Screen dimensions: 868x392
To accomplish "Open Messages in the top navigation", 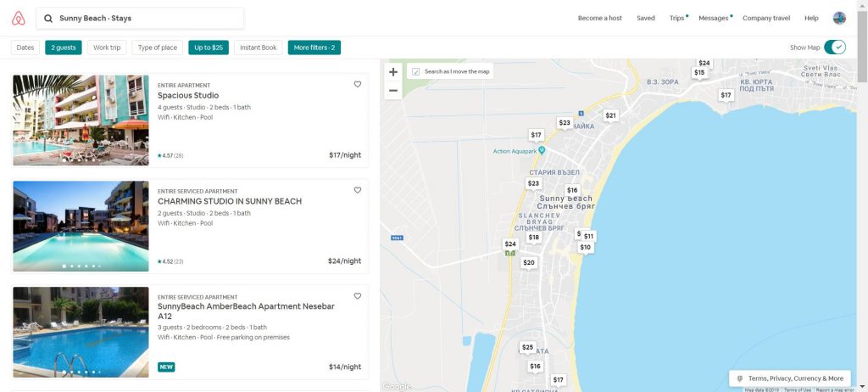I will [x=714, y=18].
